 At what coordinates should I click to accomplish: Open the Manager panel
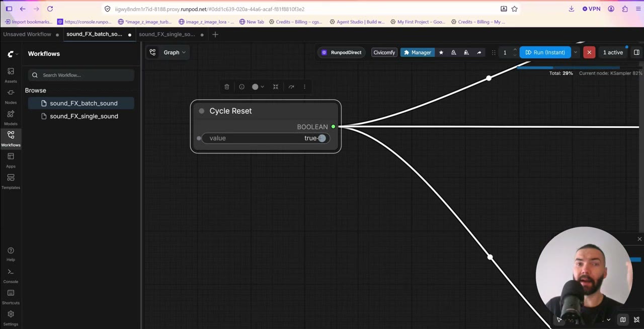tap(418, 52)
